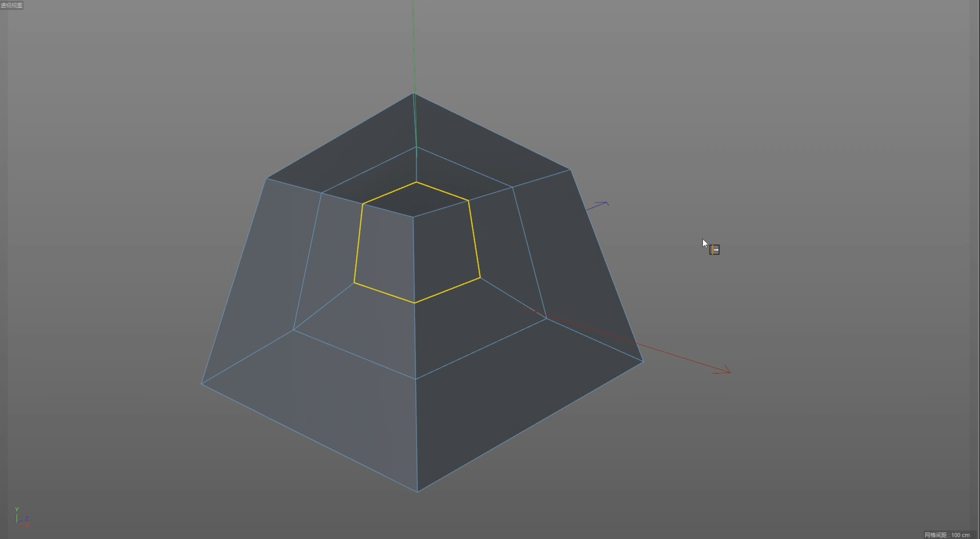Click the blue Z label in corner gizmo
Viewport: 980px width, 539px height.
click(x=27, y=519)
